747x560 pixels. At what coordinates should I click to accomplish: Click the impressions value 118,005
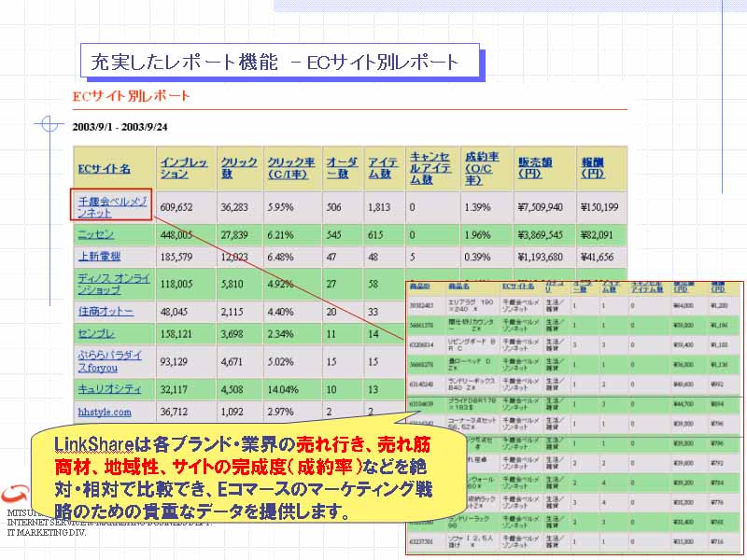(x=176, y=284)
